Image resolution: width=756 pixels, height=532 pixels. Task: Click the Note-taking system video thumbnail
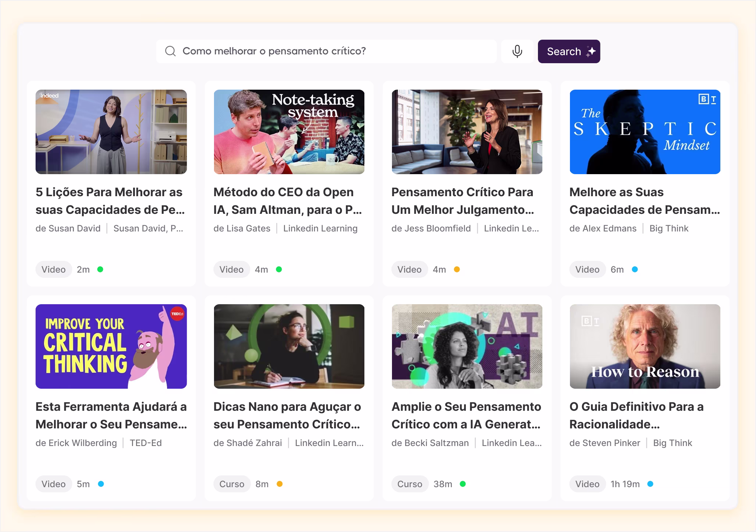pyautogui.click(x=289, y=132)
